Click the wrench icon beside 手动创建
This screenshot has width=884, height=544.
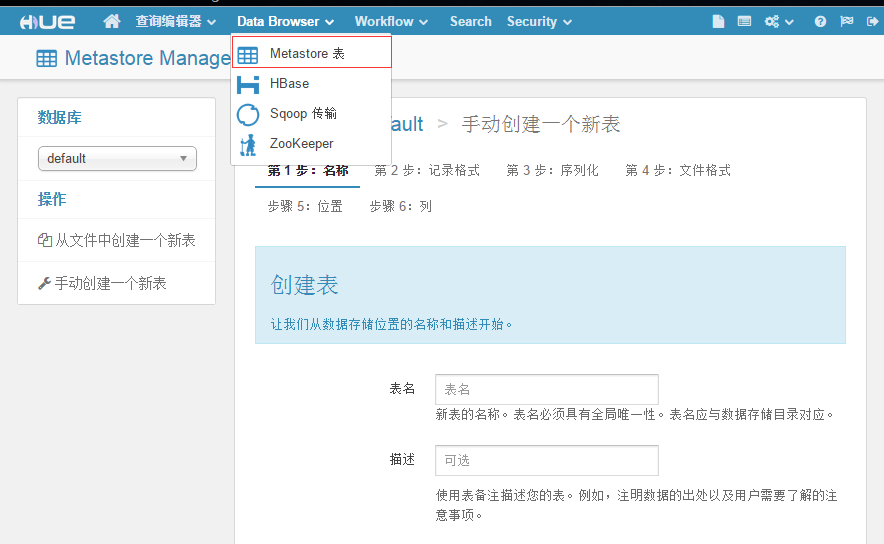pyautogui.click(x=44, y=284)
